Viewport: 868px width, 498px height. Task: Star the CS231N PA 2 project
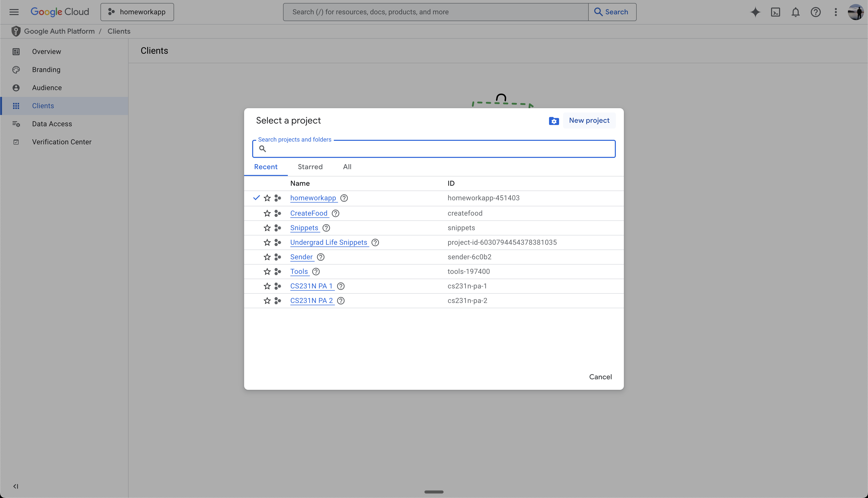(267, 301)
